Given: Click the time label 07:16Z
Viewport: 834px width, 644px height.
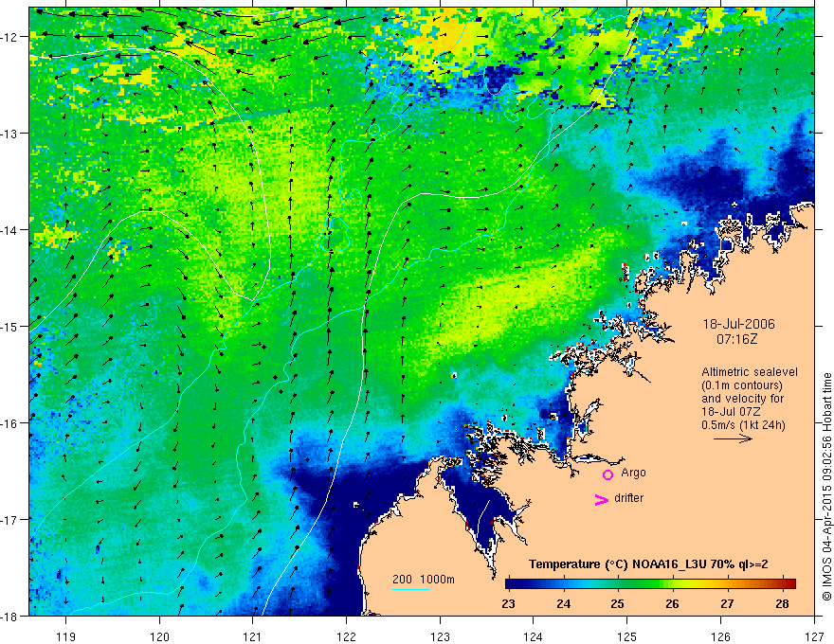Looking at the screenshot, I should 736,339.
